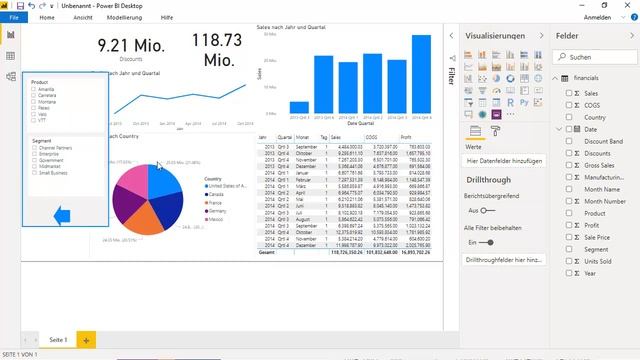Screen dimensions: 640x360
Task: Switch to the Data table view icon
Action: (11, 56)
